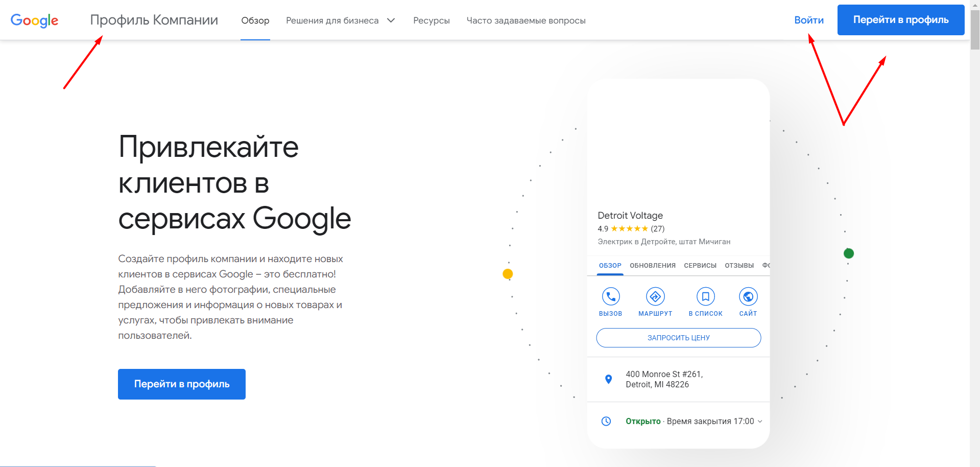Image resolution: width=980 pixels, height=467 pixels.
Task: Click the САЙТ globe icon
Action: (x=748, y=296)
